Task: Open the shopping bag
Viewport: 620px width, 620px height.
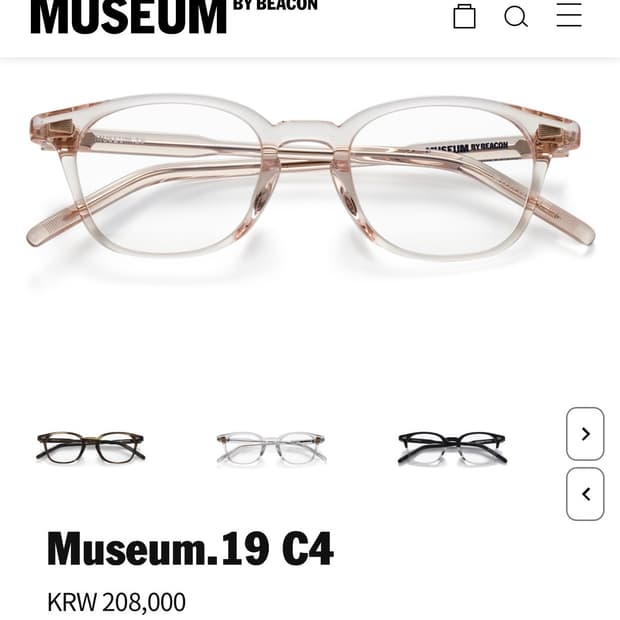Action: click(464, 16)
